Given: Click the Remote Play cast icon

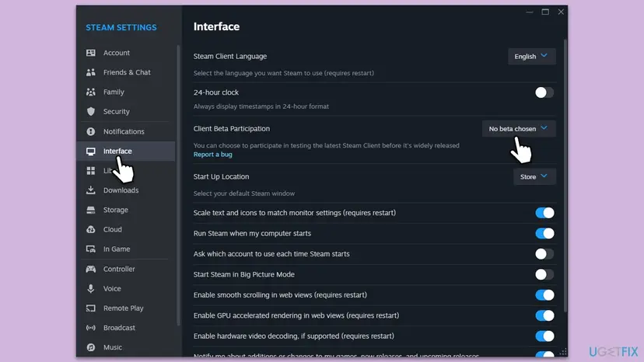Looking at the screenshot, I should coord(91,308).
